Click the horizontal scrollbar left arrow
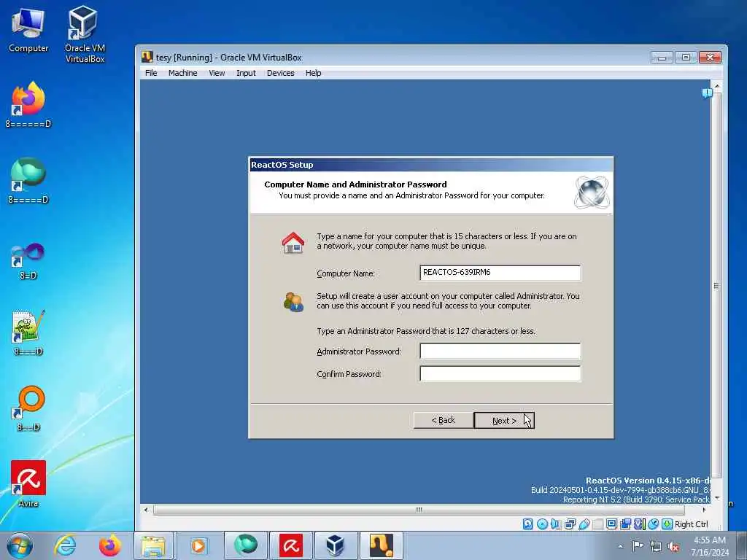747x560 pixels. click(x=146, y=510)
